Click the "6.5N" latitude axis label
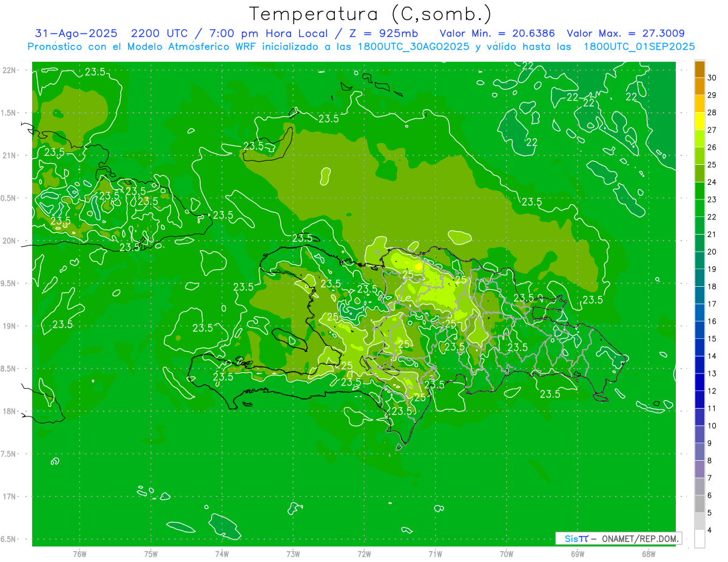Screen dimensions: 728x562 click(x=8, y=539)
